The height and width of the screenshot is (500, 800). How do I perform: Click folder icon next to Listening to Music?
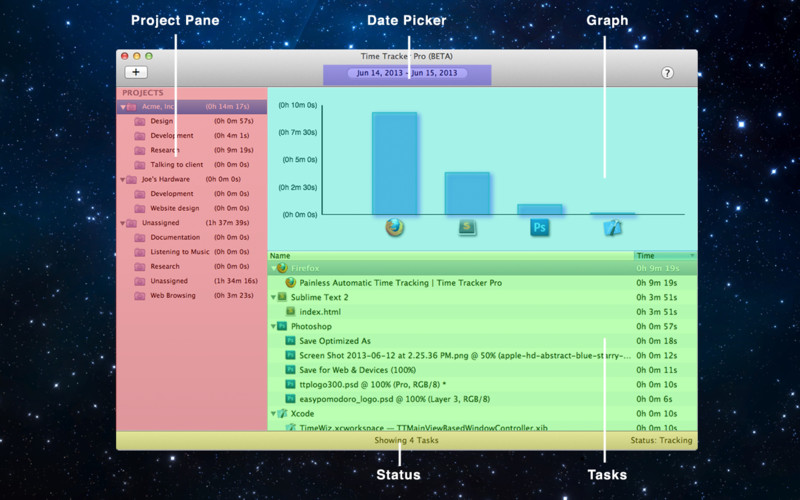pyautogui.click(x=139, y=252)
